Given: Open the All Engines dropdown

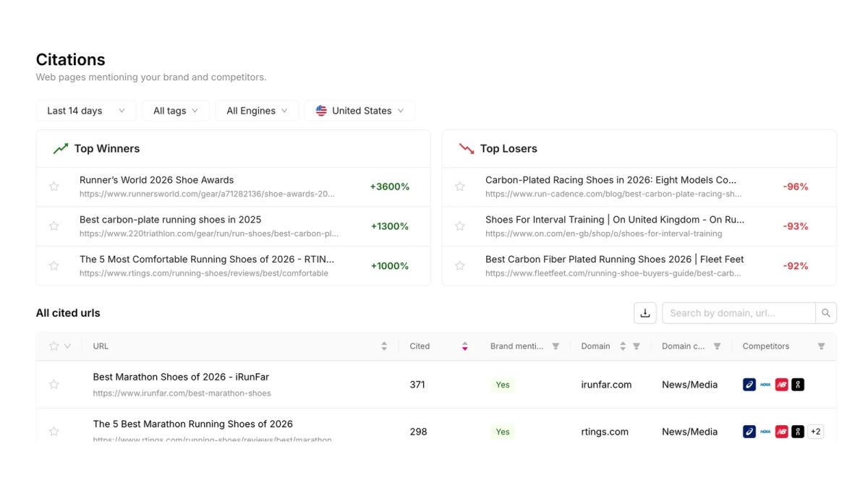Looking at the screenshot, I should (x=257, y=111).
